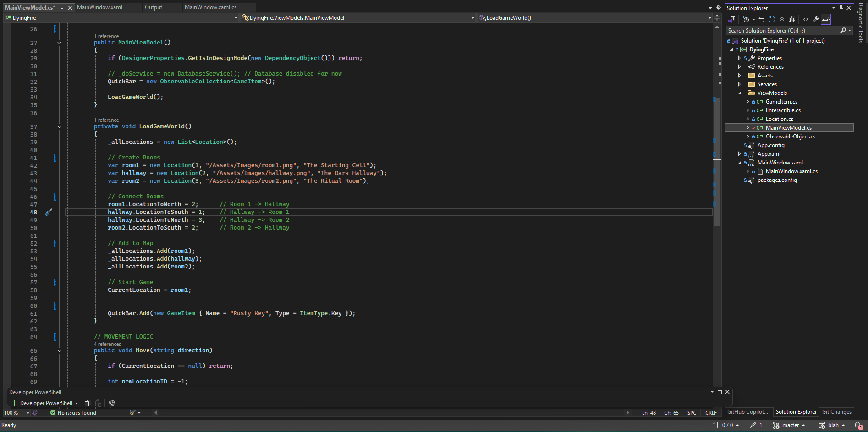Refresh the Solution Explorer
The image size is (868, 432).
(x=772, y=19)
